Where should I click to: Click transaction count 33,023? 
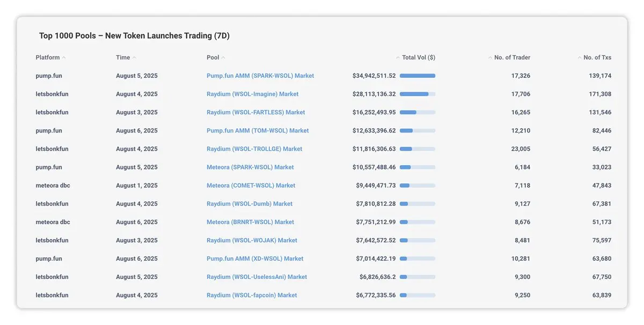(602, 167)
